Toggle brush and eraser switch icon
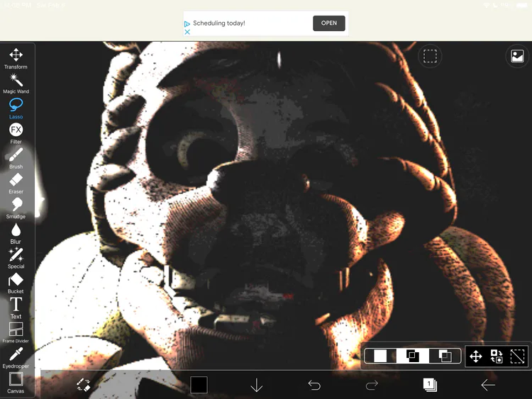This screenshot has height=399, width=532. point(84,385)
